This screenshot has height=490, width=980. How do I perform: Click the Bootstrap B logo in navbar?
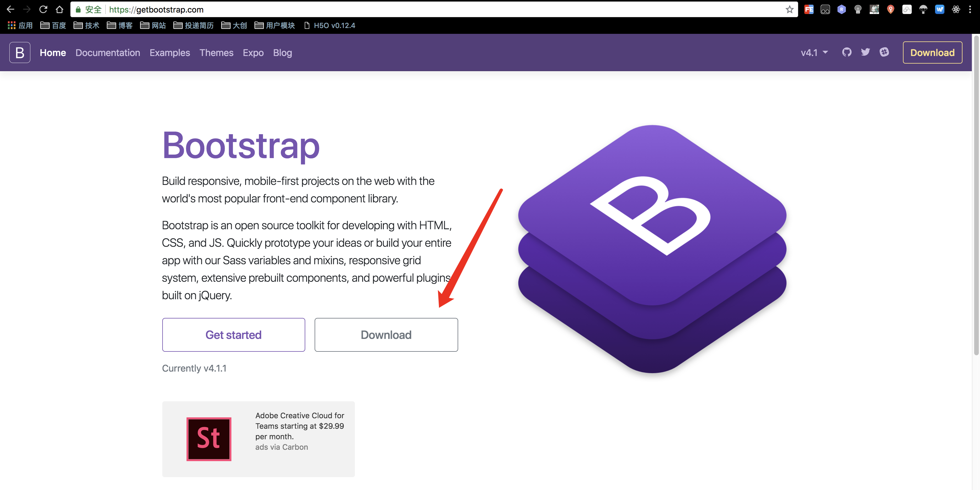pyautogui.click(x=20, y=52)
